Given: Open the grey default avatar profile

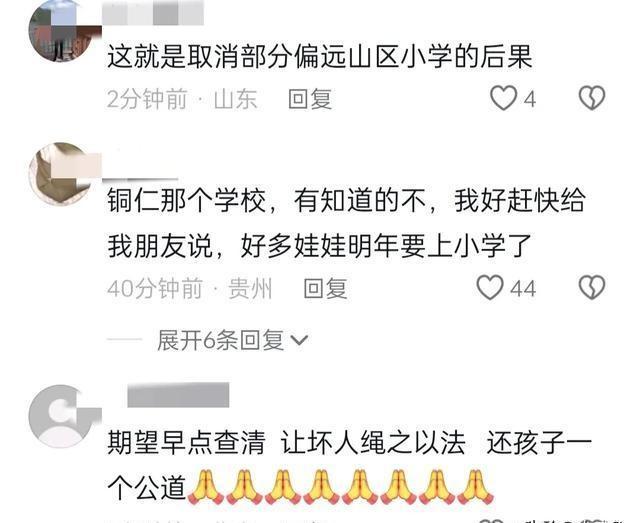Looking at the screenshot, I should tap(61, 416).
